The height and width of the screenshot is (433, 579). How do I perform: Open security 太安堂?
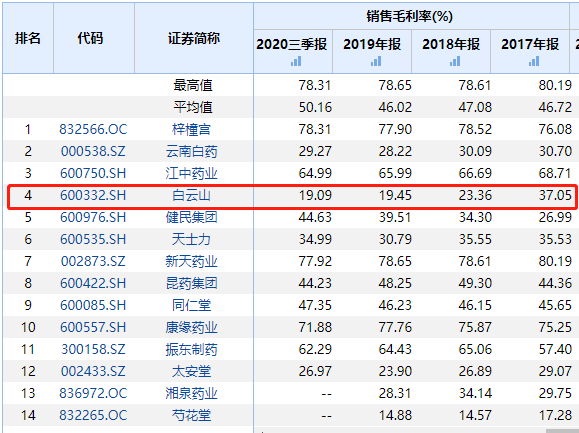(192, 371)
